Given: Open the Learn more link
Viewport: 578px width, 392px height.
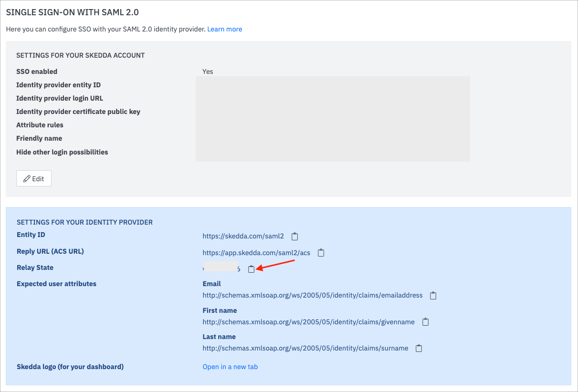Looking at the screenshot, I should point(224,29).
